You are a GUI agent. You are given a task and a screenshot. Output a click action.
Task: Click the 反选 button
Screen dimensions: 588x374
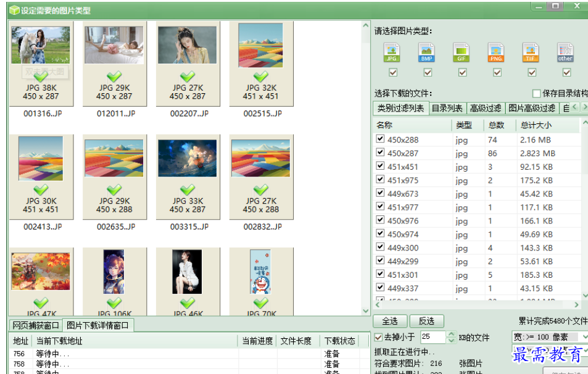click(426, 321)
